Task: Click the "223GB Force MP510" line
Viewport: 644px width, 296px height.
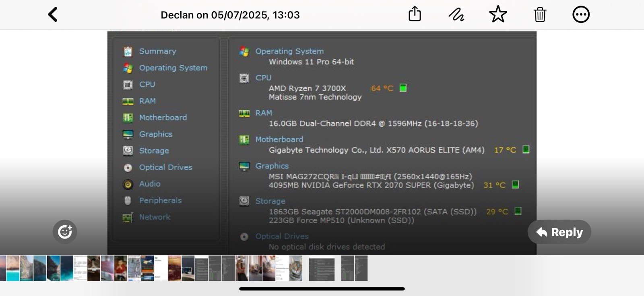Action: click(x=341, y=220)
